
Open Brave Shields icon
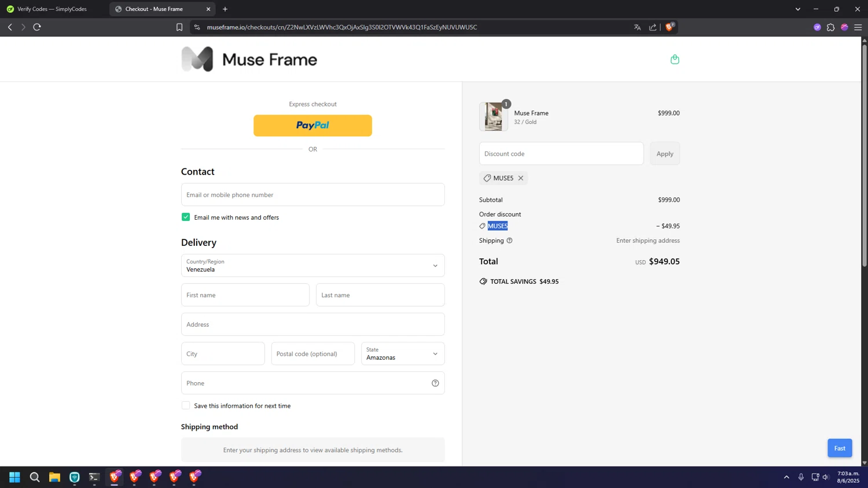pyautogui.click(x=670, y=27)
